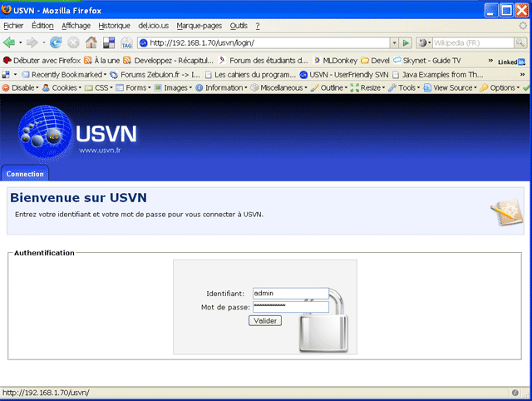Click the green Go arrow button

pyautogui.click(x=406, y=42)
